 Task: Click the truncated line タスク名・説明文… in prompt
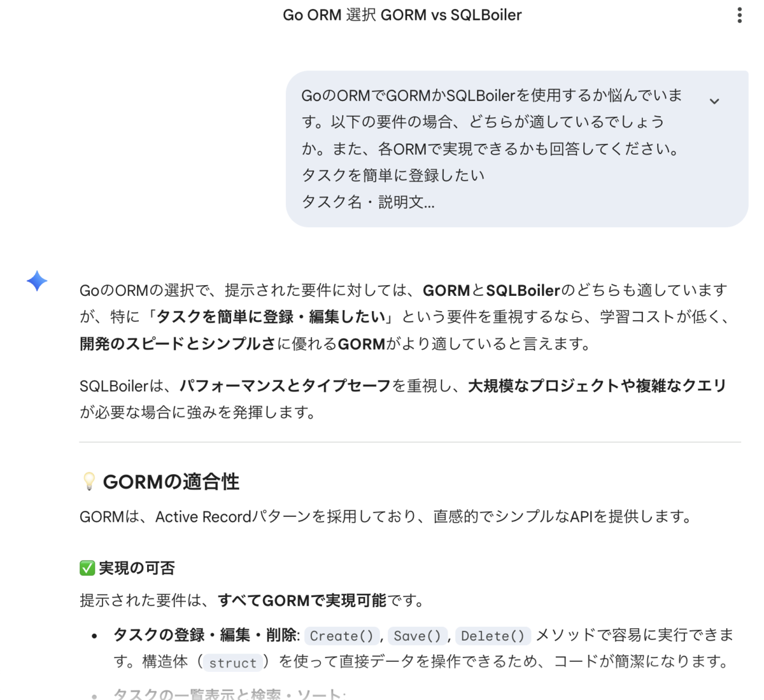(368, 202)
